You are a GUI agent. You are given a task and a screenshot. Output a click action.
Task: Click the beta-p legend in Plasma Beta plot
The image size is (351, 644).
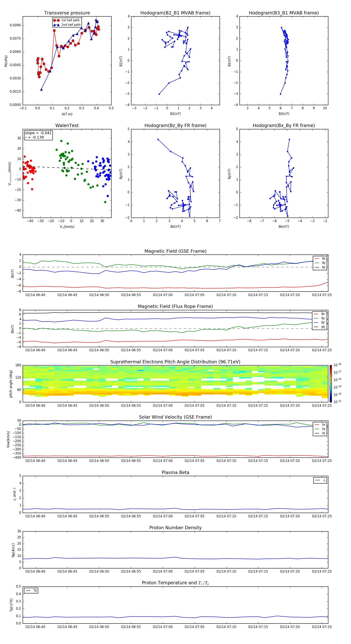[320, 480]
